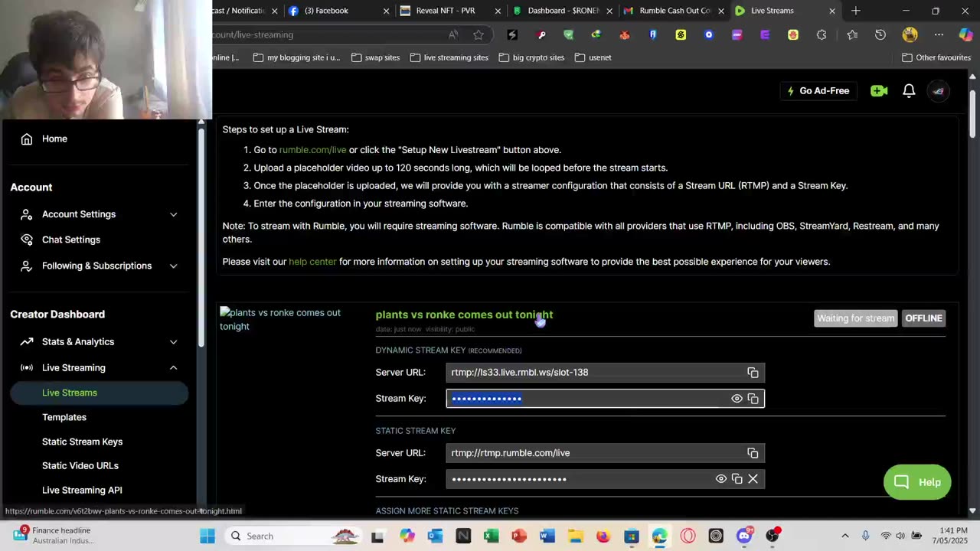Open Static Stream Keys
This screenshot has height=551, width=980.
(82, 442)
